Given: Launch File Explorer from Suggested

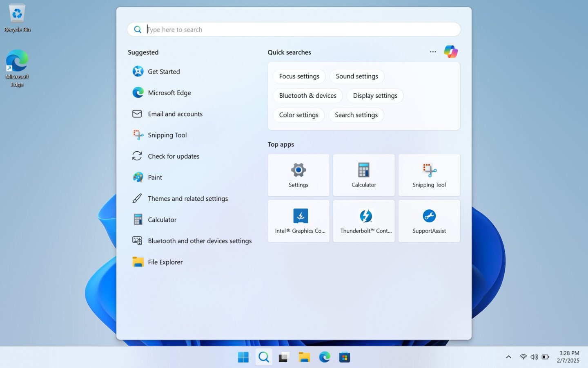Looking at the screenshot, I should tap(165, 262).
